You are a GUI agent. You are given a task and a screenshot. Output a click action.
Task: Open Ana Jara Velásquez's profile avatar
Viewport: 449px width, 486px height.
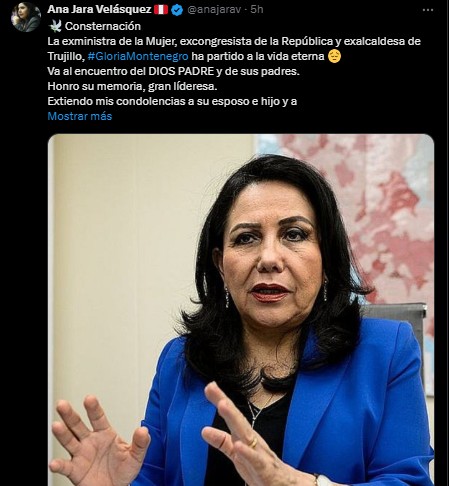[x=26, y=17]
